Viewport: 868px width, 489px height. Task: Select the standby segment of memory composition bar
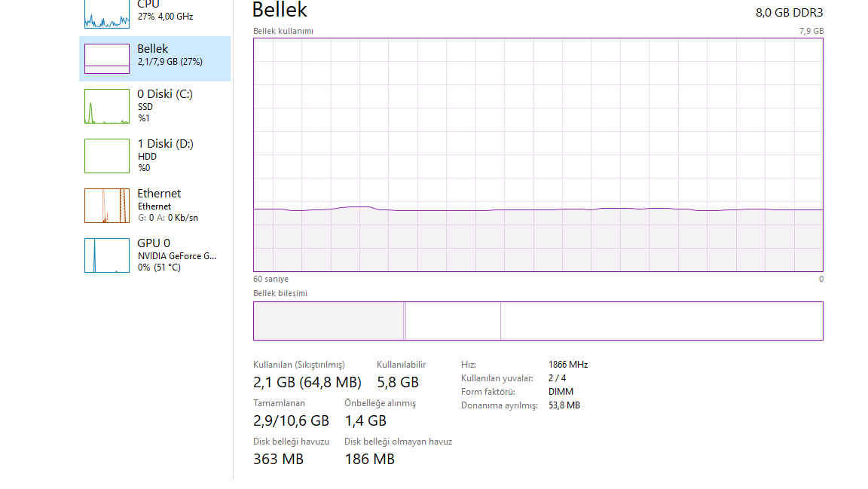click(453, 321)
